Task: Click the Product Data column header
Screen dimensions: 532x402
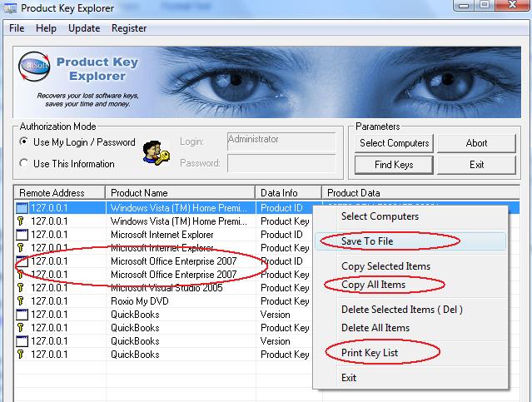Action: point(420,193)
